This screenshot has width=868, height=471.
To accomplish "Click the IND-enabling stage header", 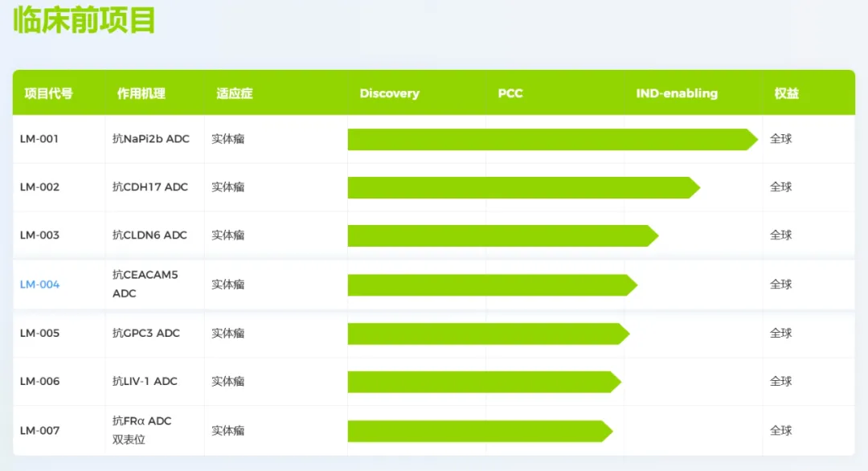I will [677, 93].
